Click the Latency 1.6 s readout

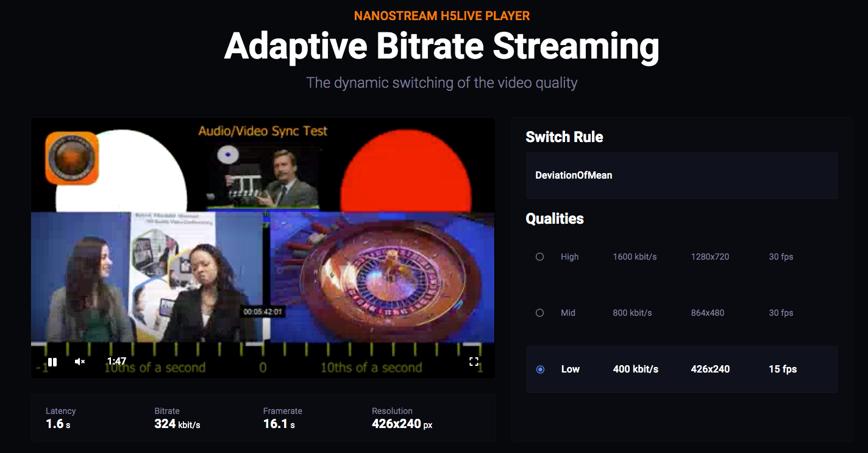click(x=58, y=424)
